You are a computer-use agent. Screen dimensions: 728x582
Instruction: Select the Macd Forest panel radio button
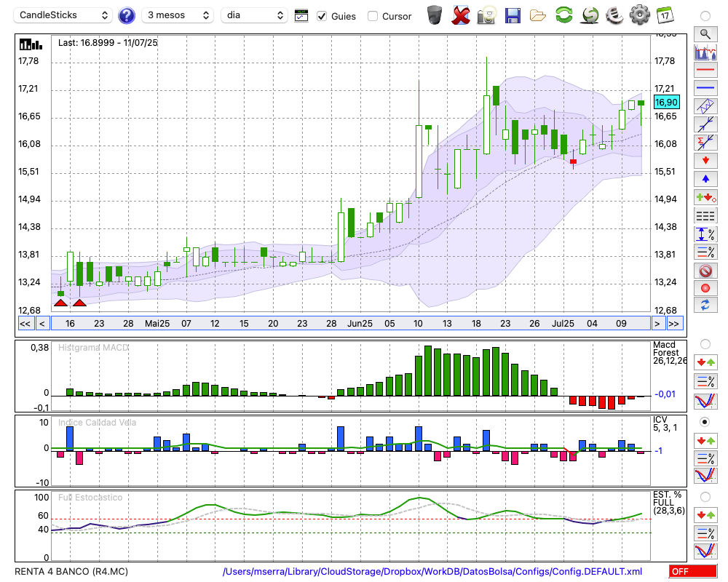coord(705,344)
